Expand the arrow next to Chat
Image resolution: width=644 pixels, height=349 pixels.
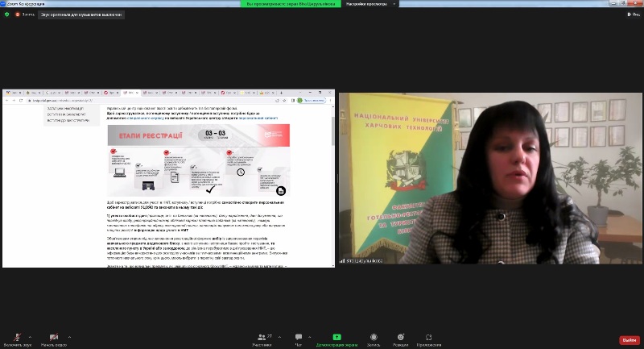coord(309,337)
